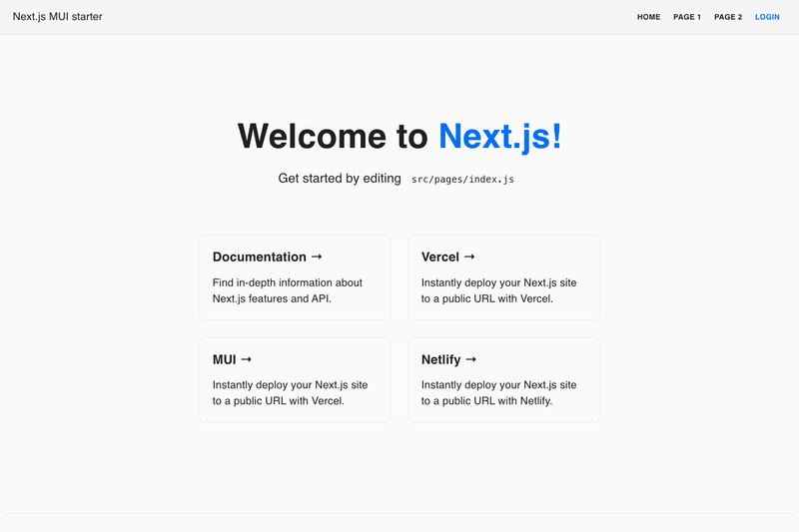Click the arrow next to Netlify
Image resolution: width=799 pixels, height=532 pixels.
470,359
